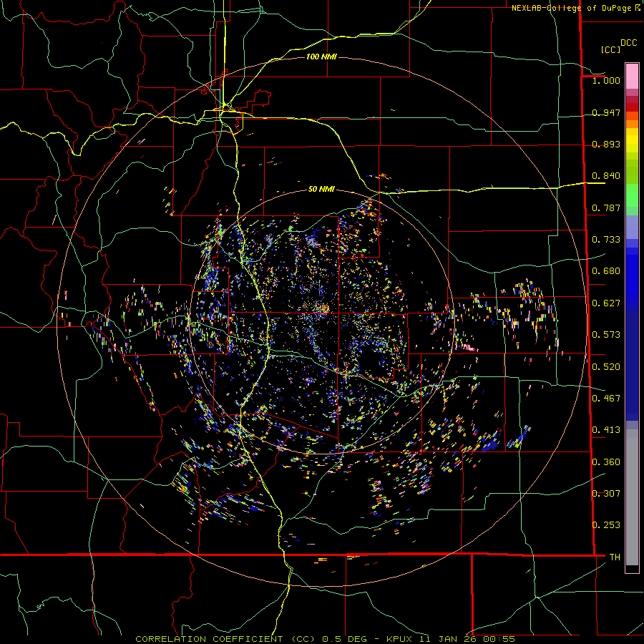Click the 1.000 value on the color scale
The height and width of the screenshot is (644, 644).
point(606,80)
